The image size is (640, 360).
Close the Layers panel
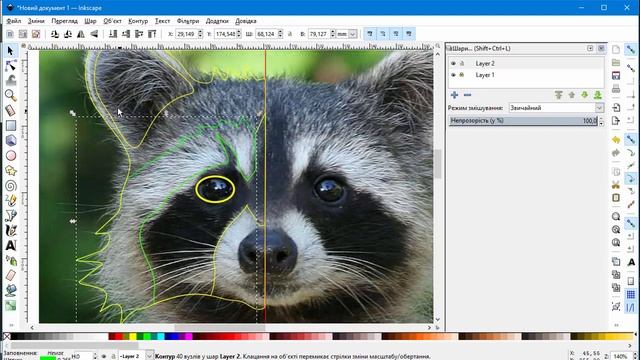(x=601, y=48)
